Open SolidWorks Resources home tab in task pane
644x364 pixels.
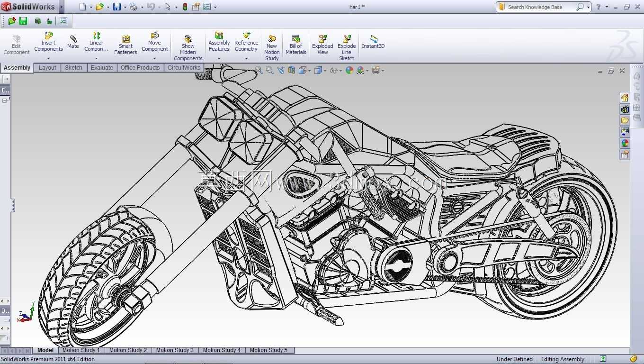pyautogui.click(x=625, y=98)
